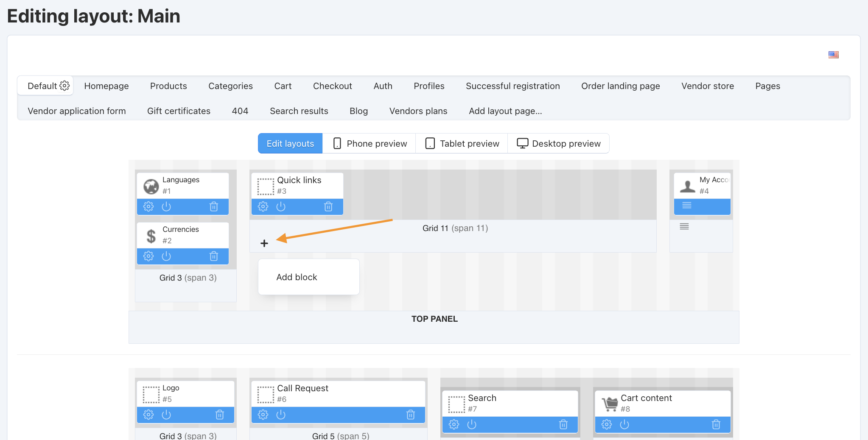The width and height of the screenshot is (868, 440).
Task: Click the top panel Grid 3 label
Action: 188,278
